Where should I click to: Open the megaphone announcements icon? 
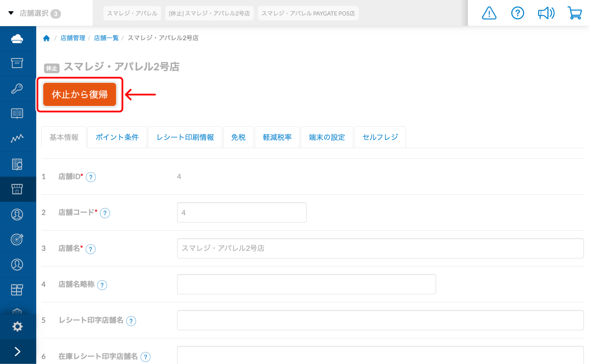coord(546,13)
